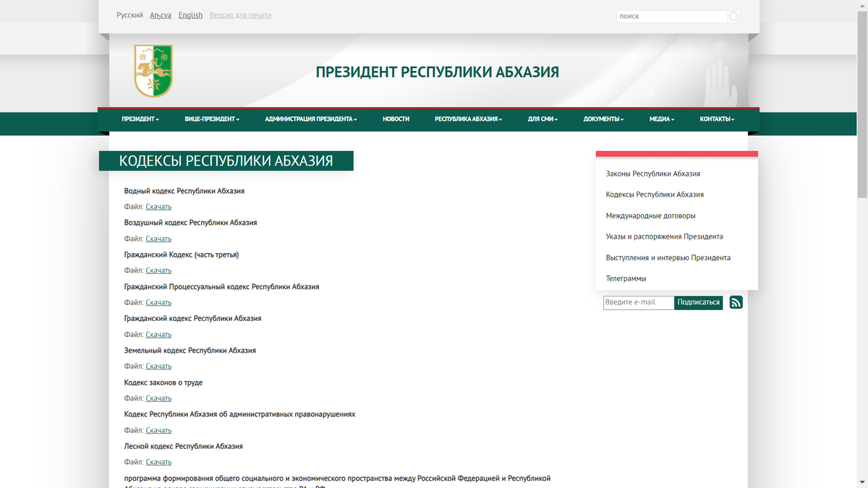Expand the МЕДИА dropdown menu
The image size is (868, 488).
pos(662,119)
